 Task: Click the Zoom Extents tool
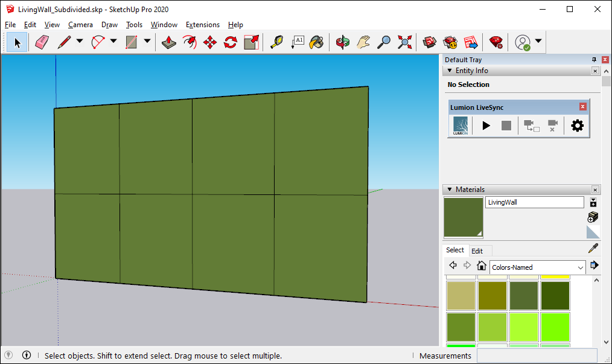tap(404, 42)
